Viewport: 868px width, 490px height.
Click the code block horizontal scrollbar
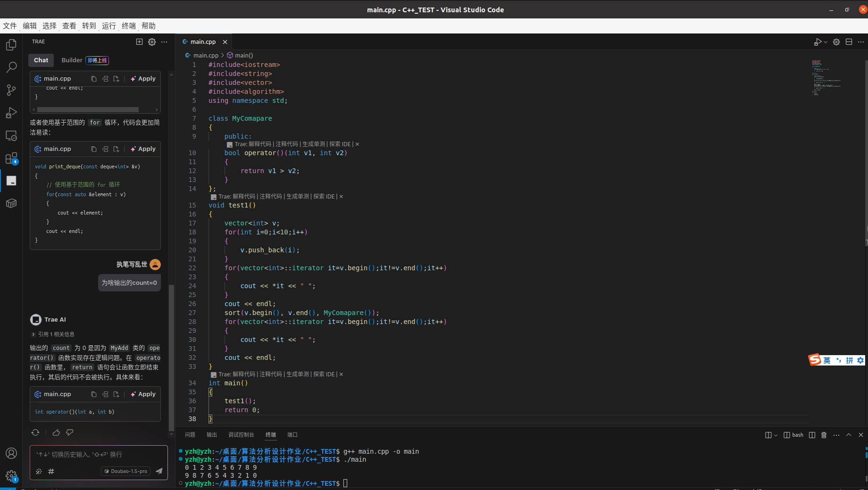pyautogui.click(x=88, y=109)
